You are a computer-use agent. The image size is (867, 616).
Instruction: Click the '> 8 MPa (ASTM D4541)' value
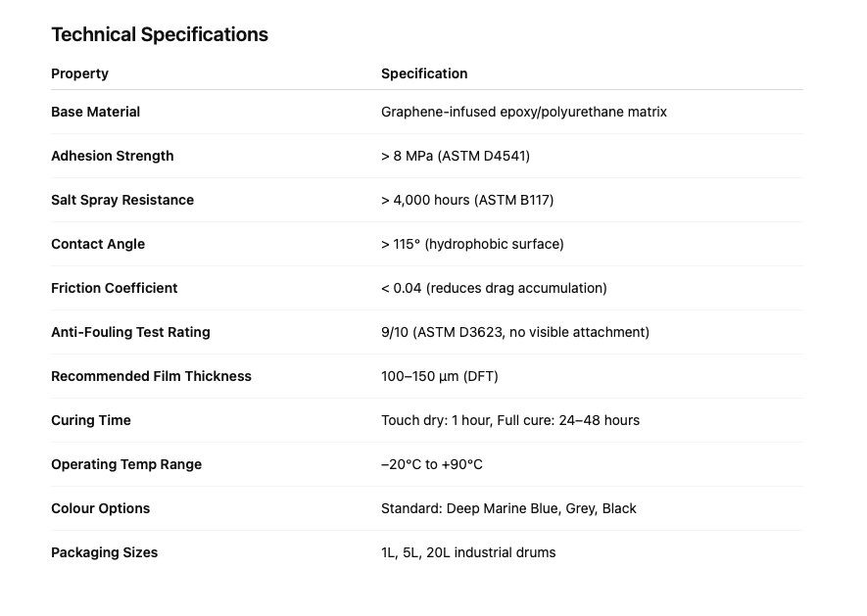click(x=455, y=156)
